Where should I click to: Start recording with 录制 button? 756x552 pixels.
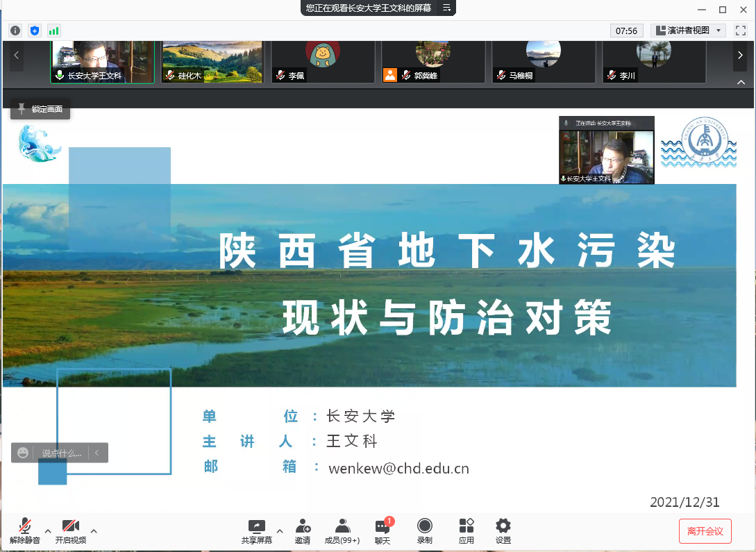(424, 530)
